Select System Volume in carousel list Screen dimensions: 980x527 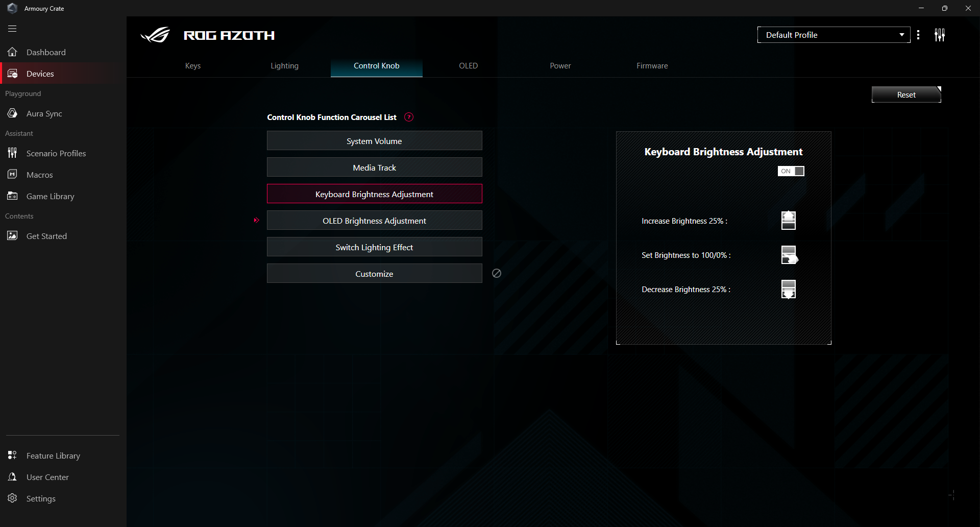tap(375, 140)
